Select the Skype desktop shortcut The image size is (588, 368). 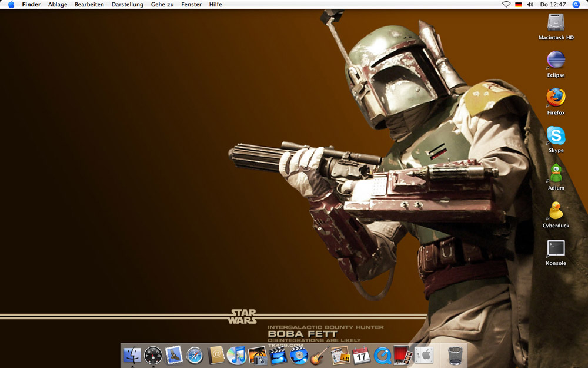(x=556, y=140)
